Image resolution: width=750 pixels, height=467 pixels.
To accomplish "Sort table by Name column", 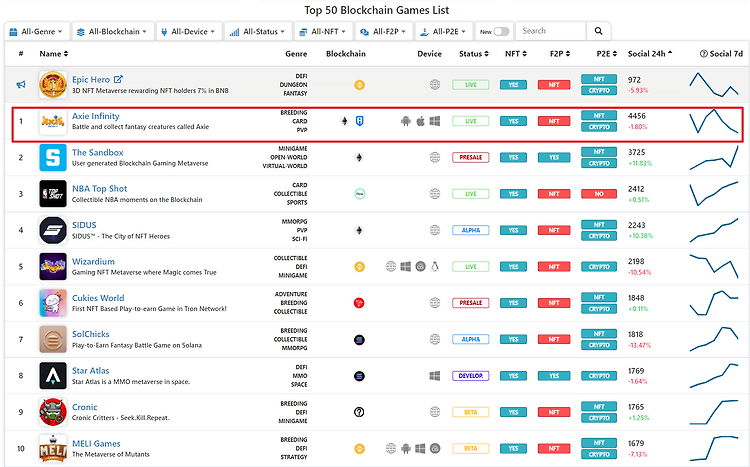I will [x=54, y=54].
